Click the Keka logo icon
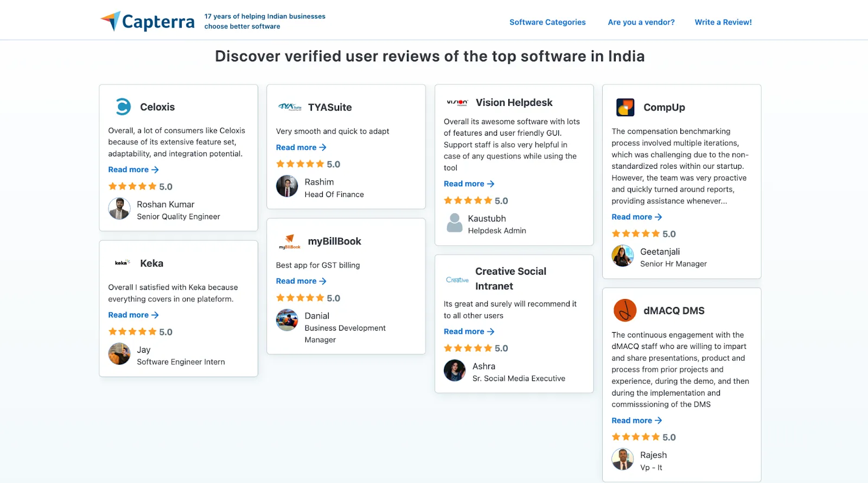This screenshot has height=483, width=868. click(122, 263)
